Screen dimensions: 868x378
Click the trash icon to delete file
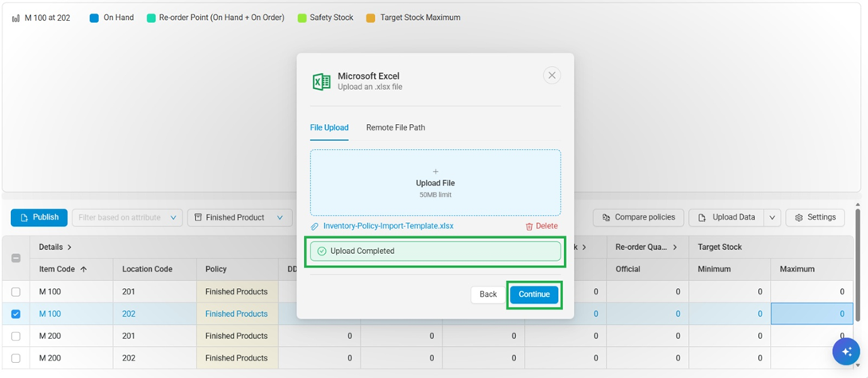click(529, 226)
